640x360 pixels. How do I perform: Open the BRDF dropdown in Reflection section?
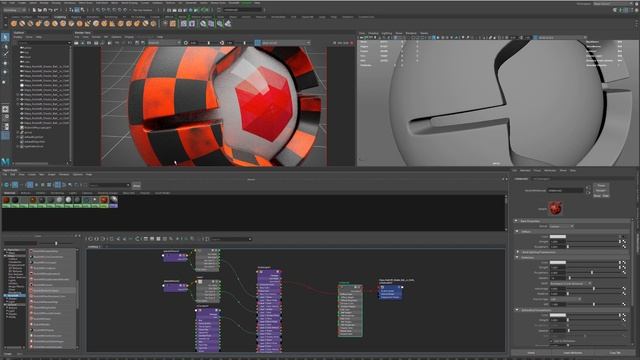(x=570, y=283)
